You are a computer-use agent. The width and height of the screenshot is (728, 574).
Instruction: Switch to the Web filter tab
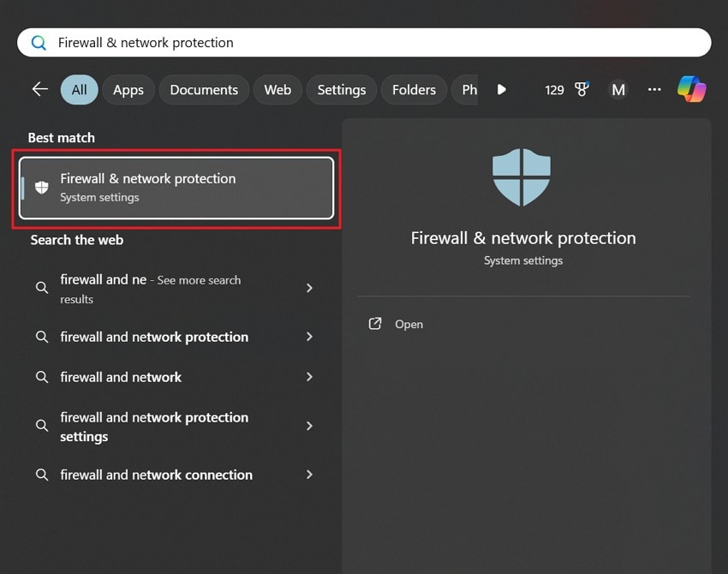point(277,89)
